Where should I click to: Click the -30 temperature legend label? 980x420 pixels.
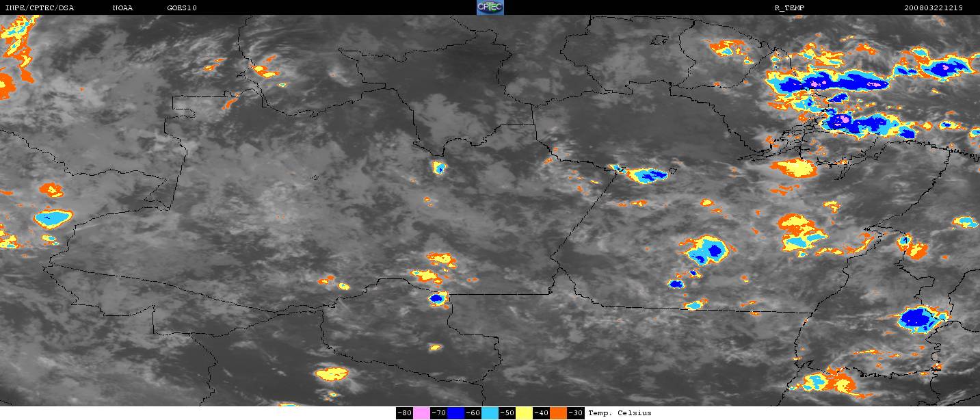[575, 413]
